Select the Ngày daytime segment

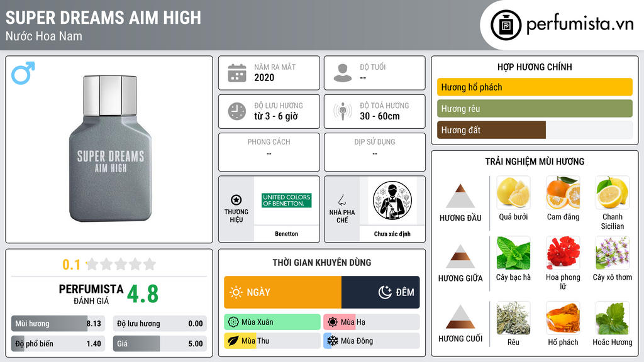282,292
